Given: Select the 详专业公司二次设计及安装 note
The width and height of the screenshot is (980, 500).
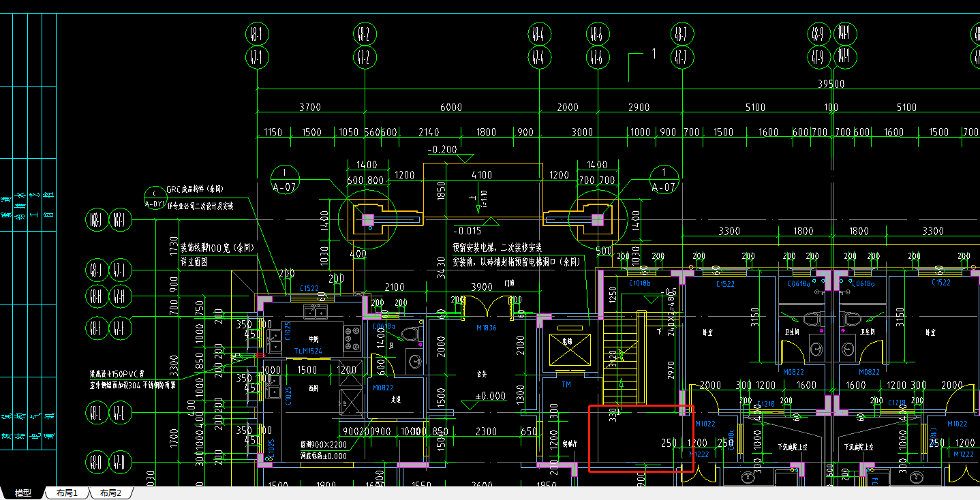Looking at the screenshot, I should [x=200, y=205].
